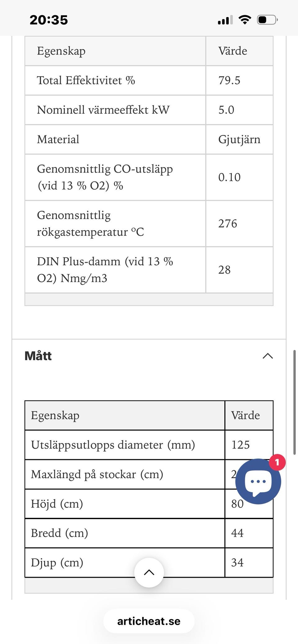Viewport: 298px width, 644px height.
Task: Select the Bredd value 44 cell
Action: coord(237,533)
